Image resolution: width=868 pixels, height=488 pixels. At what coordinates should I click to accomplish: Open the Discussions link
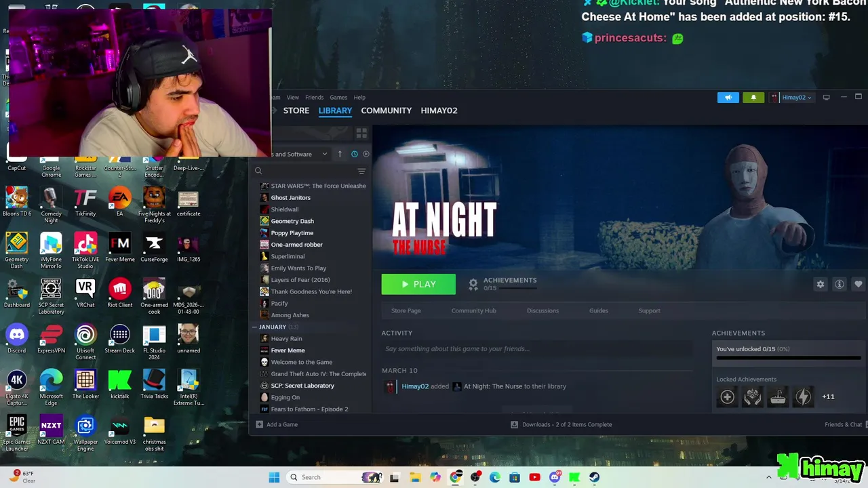coord(543,310)
